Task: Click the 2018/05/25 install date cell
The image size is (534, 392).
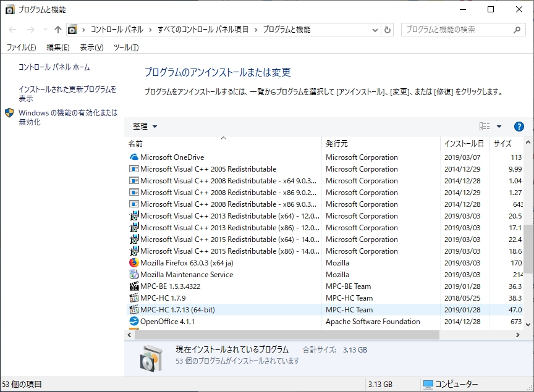Action: point(462,298)
